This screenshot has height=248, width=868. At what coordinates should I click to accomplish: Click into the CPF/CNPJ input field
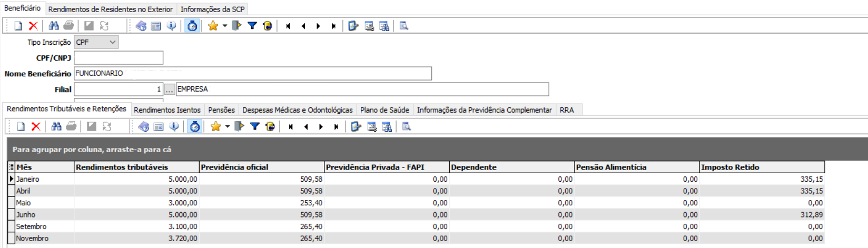pos(119,58)
